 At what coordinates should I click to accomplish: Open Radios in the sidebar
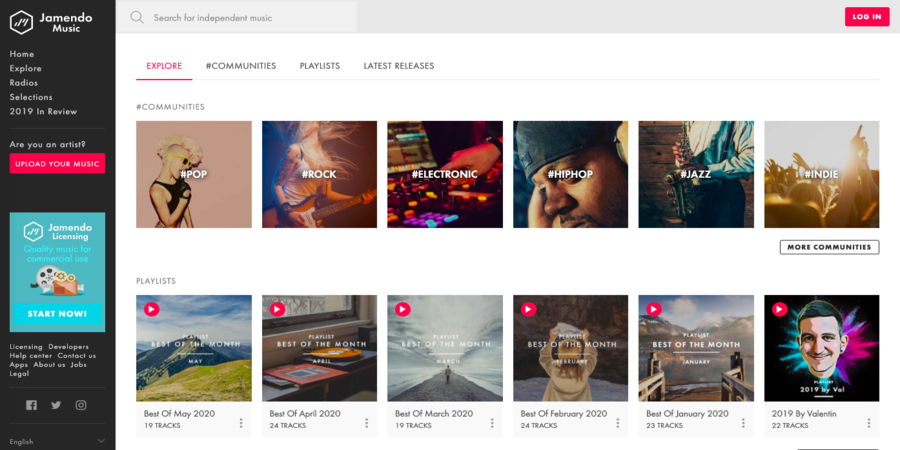pyautogui.click(x=24, y=83)
